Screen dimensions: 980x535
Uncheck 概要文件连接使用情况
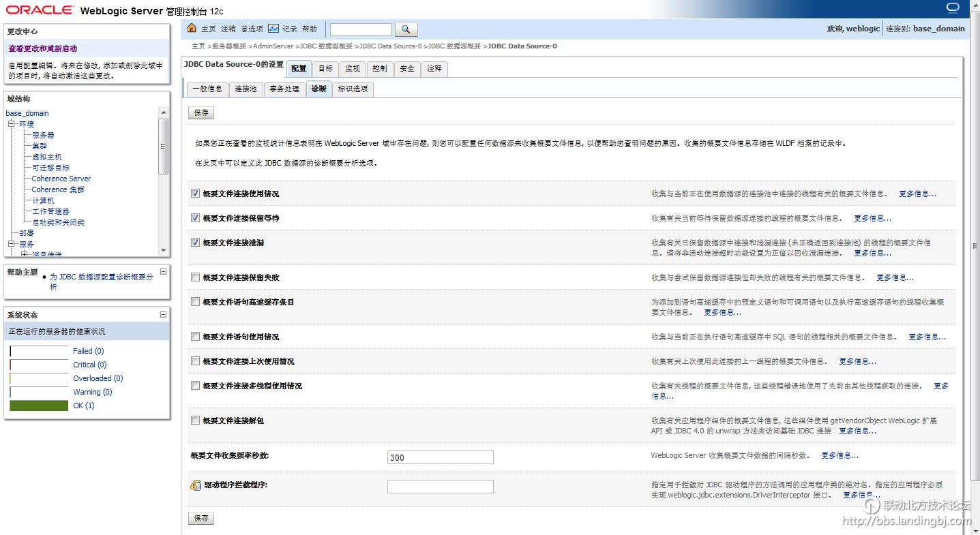coord(195,194)
